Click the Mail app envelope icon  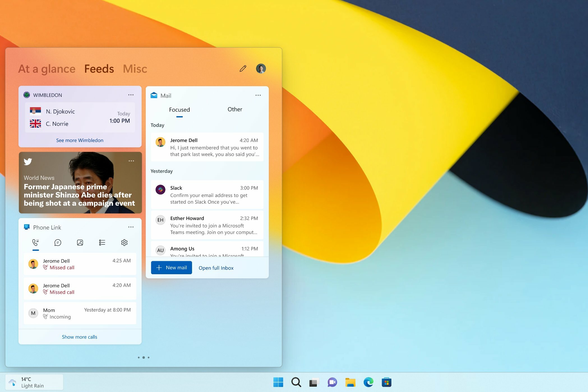click(x=154, y=95)
